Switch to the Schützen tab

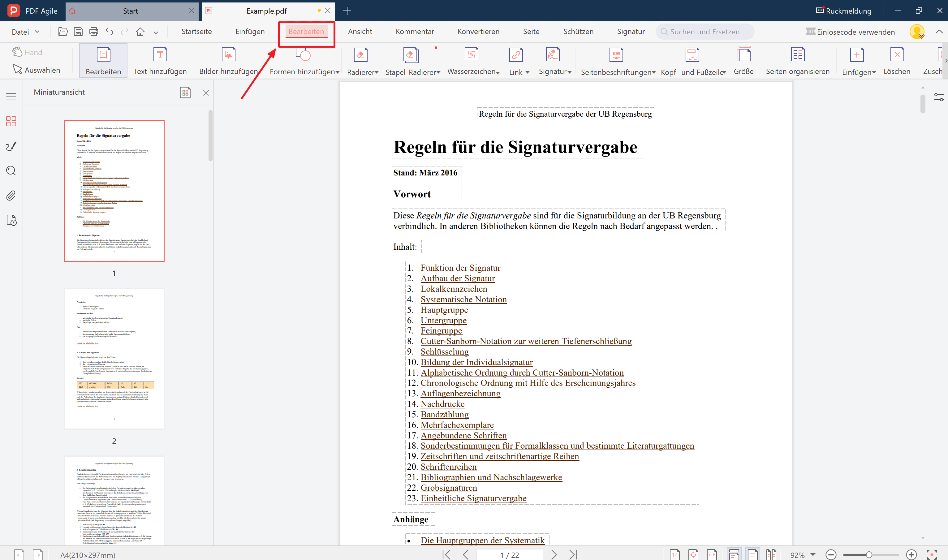[x=578, y=32]
